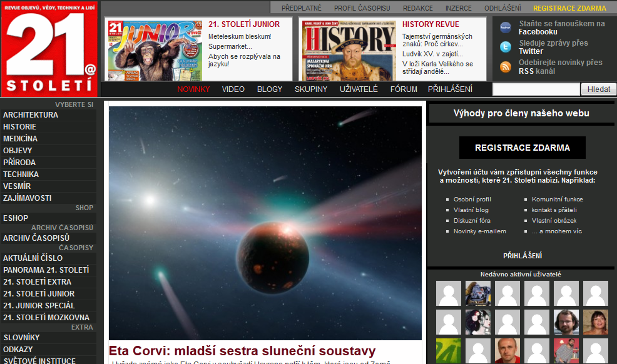Select VIDEO in the navigation bar
617x364 pixels.
pos(233,89)
